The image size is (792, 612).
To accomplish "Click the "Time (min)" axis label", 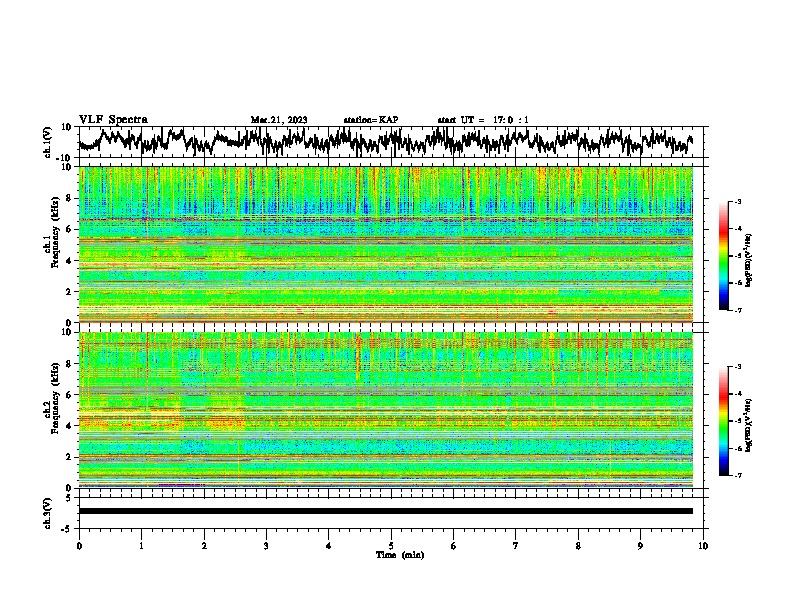I will [400, 555].
